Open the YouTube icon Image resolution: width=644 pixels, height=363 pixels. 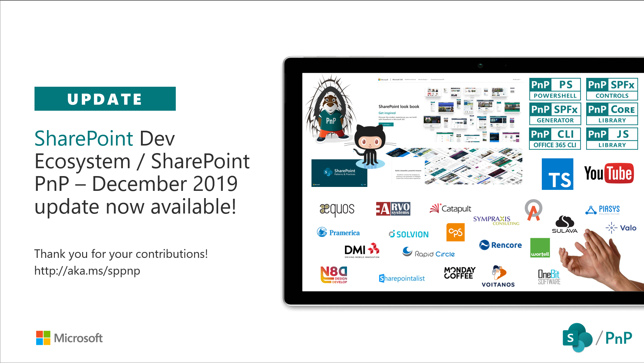[609, 173]
